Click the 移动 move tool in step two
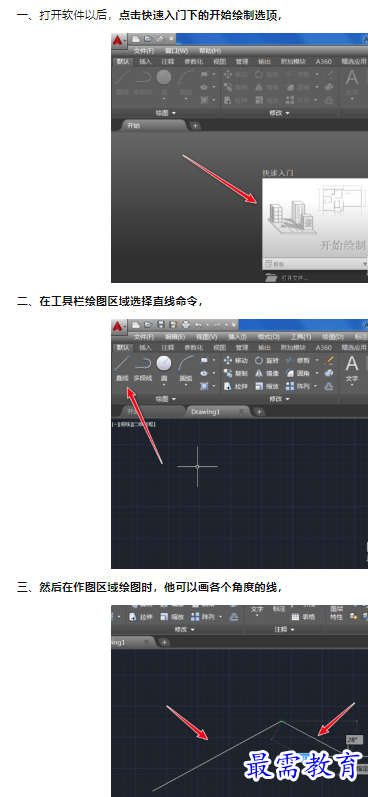 (235, 360)
